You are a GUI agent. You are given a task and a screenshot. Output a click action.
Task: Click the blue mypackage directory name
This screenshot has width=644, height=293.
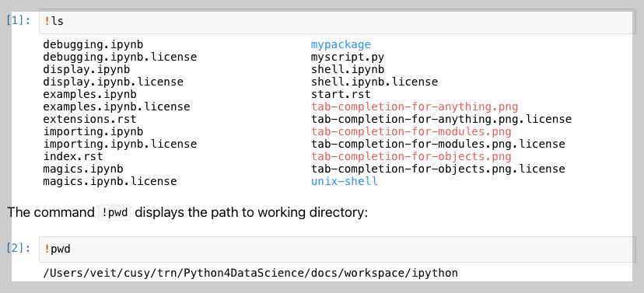(341, 45)
